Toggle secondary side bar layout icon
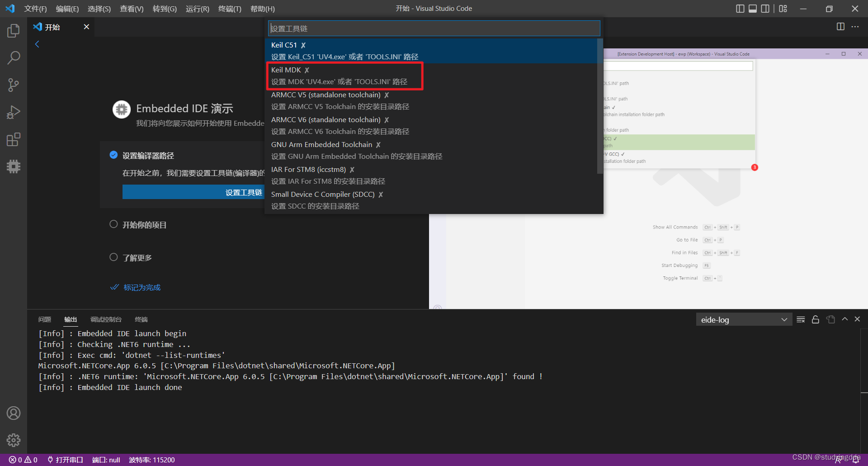The width and height of the screenshot is (868, 466). (x=765, y=9)
